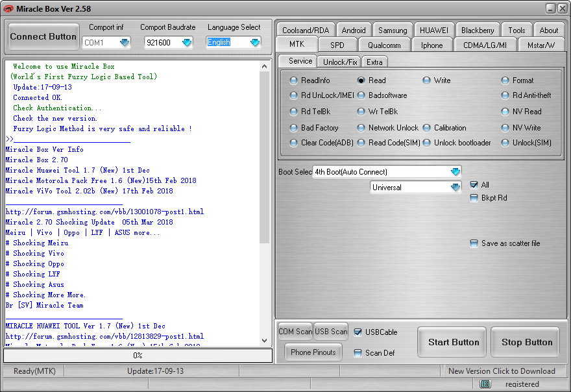571x392 pixels.
Task: Click the Ready(MTK) status text
Action: pos(34,371)
